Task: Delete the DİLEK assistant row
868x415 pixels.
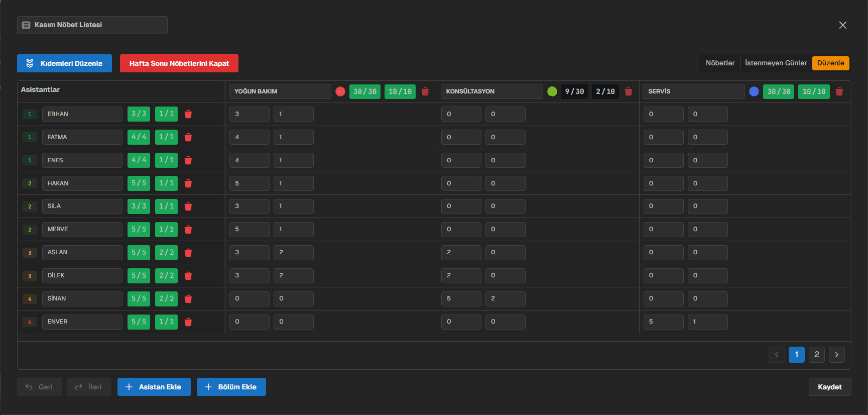Action: 188,276
